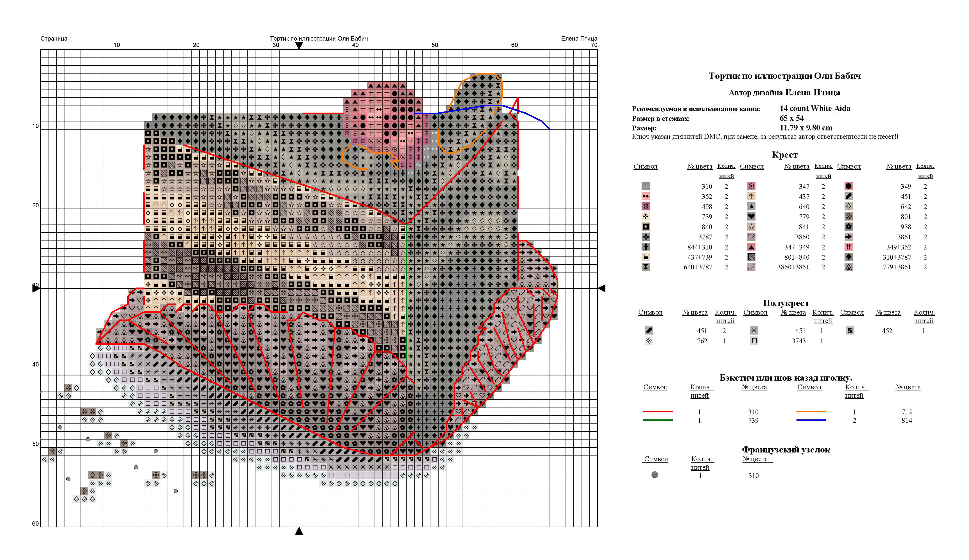Click the outlined star symbol swatch for color 841
The width and height of the screenshot is (969, 560).
pos(751,227)
